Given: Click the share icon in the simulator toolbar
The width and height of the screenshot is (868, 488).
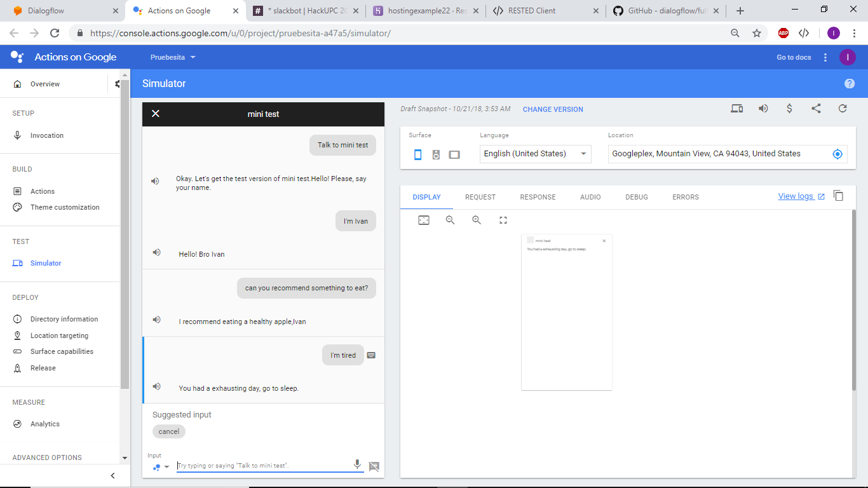Looking at the screenshot, I should (x=816, y=109).
